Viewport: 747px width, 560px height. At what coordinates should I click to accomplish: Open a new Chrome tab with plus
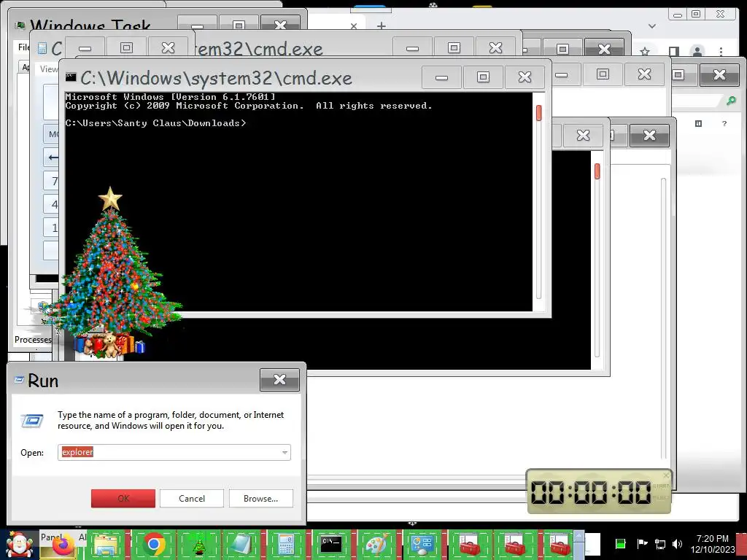pyautogui.click(x=381, y=26)
